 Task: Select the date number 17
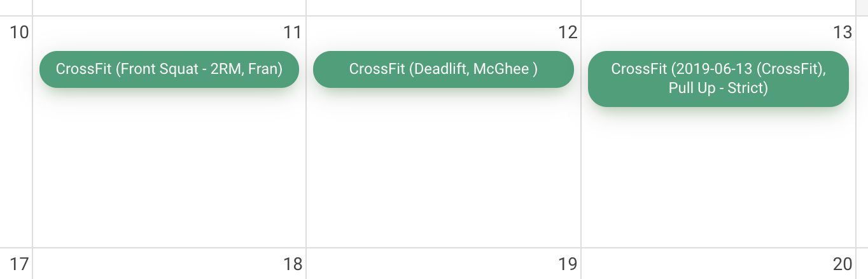click(20, 264)
